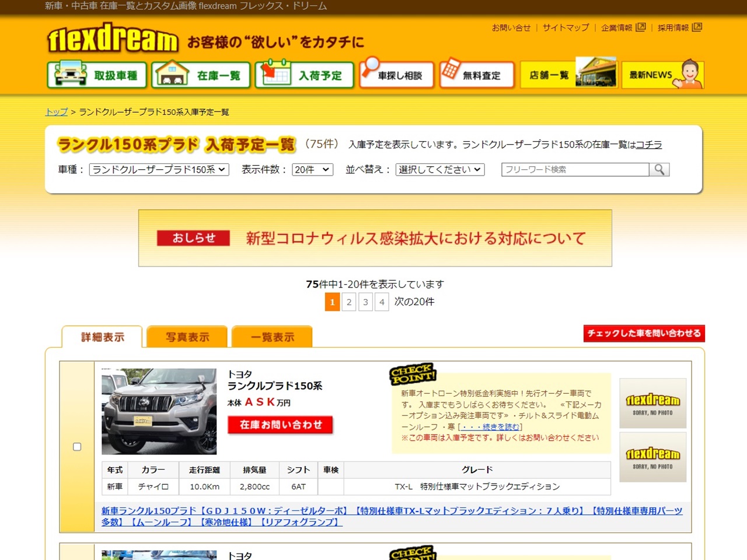Viewport: 747px width, 560px height.
Task: Open upper flexdream no-photo thumbnail
Action: click(x=652, y=403)
